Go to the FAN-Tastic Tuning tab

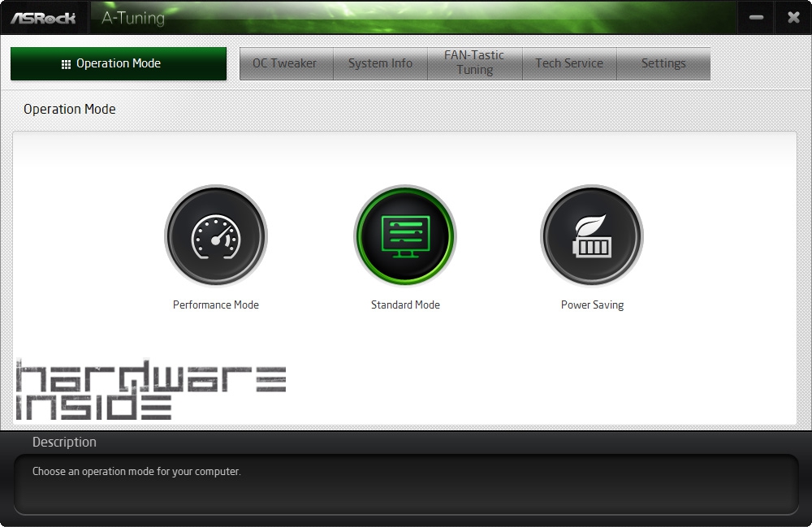tap(474, 63)
